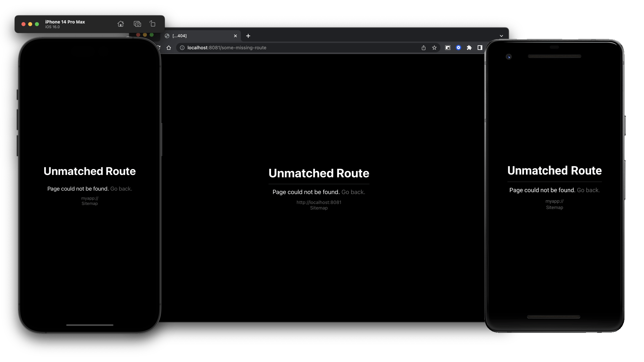Open site information icon in address bar
The width and height of the screenshot is (644, 362).
pos(182,48)
